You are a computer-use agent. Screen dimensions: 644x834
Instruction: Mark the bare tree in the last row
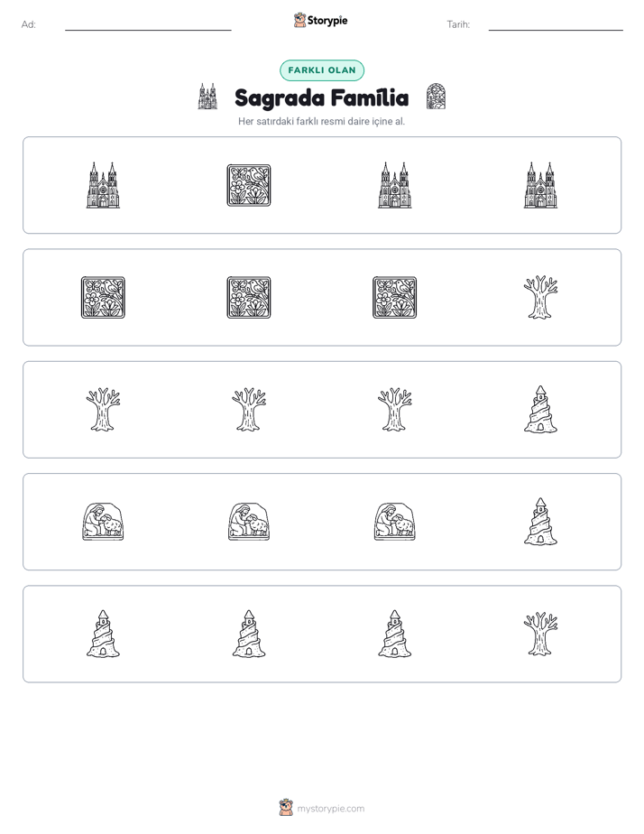(x=540, y=634)
